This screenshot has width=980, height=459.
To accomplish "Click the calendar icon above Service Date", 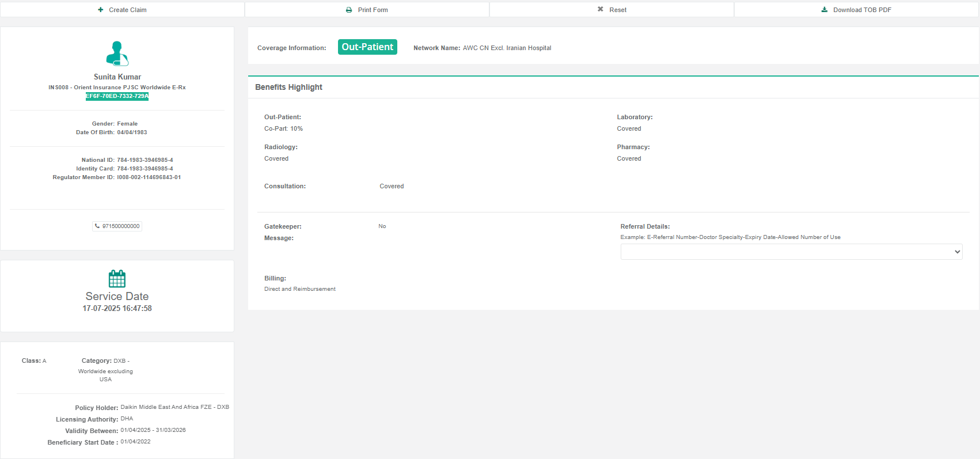I will (117, 279).
